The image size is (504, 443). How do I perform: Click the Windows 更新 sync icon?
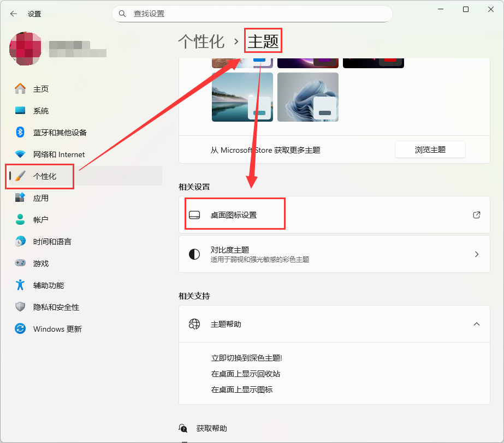click(x=20, y=329)
